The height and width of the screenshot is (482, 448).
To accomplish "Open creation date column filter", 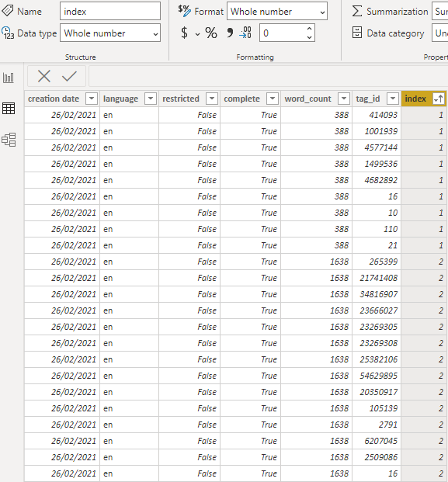I will pos(92,99).
